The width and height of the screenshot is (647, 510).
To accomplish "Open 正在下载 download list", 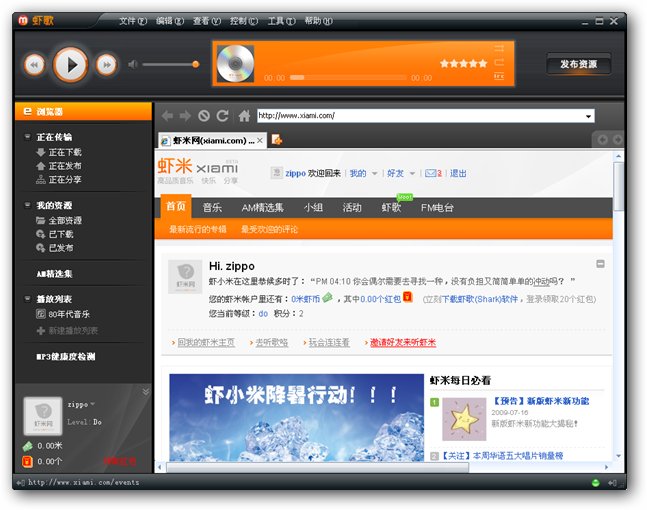I will tap(59, 152).
